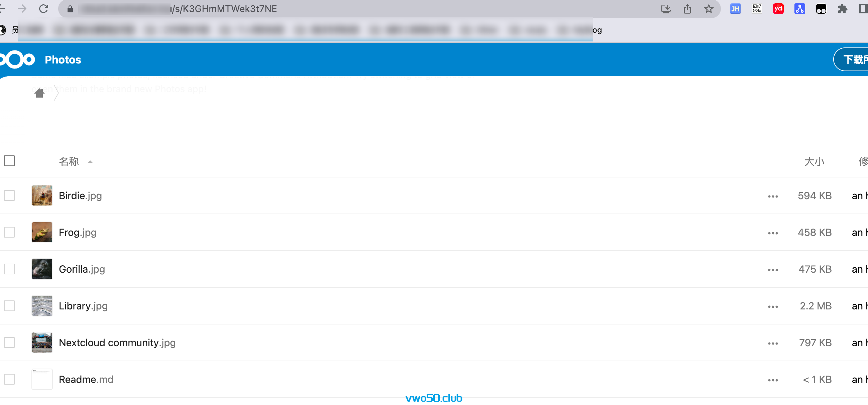Open actions menu for Readme.md
Screen dimensions: 868x405
tap(773, 380)
